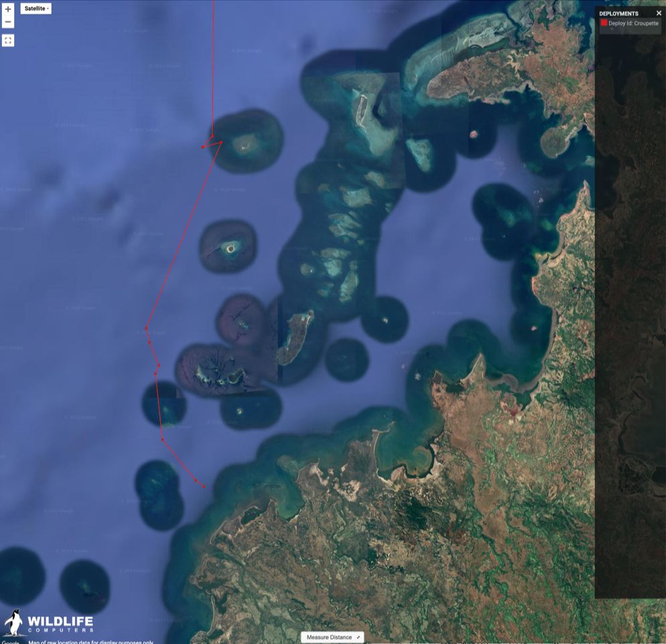
Task: Close the Deployments panel
Action: tap(659, 13)
